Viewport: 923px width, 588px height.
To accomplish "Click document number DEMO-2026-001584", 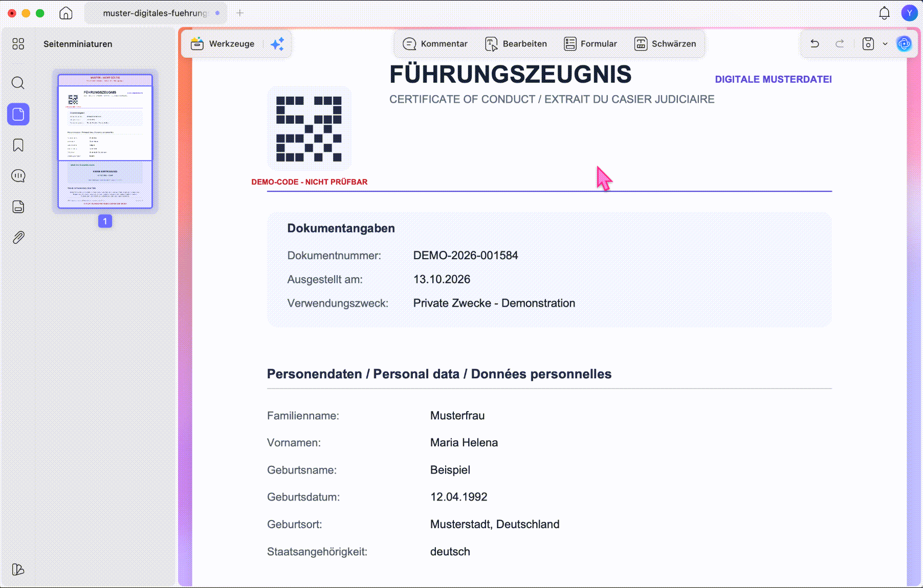I will [466, 255].
